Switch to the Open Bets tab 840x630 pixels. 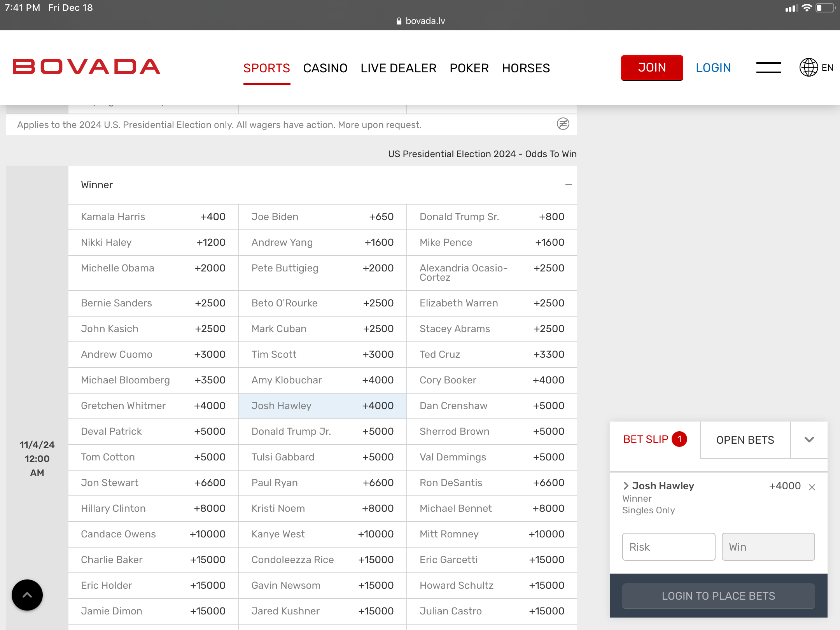click(x=745, y=440)
